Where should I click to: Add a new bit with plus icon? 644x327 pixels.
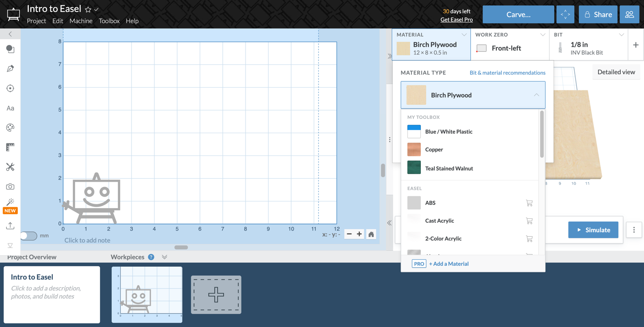pos(636,45)
